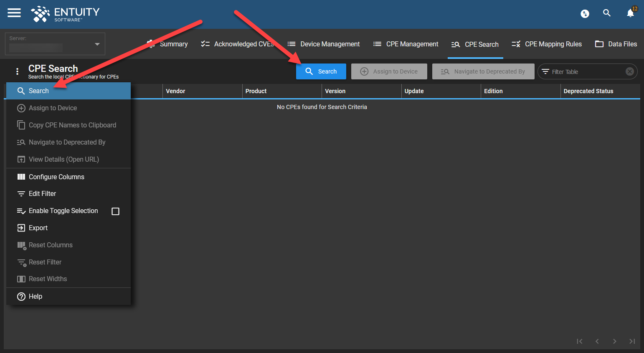The image size is (644, 353).
Task: Open the hamburger main menu
Action: click(x=14, y=13)
